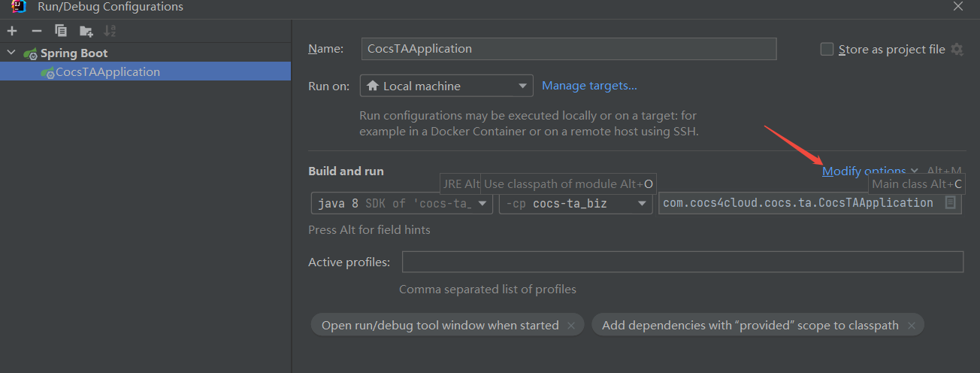Click the Copy Configuration icon

coord(61,31)
